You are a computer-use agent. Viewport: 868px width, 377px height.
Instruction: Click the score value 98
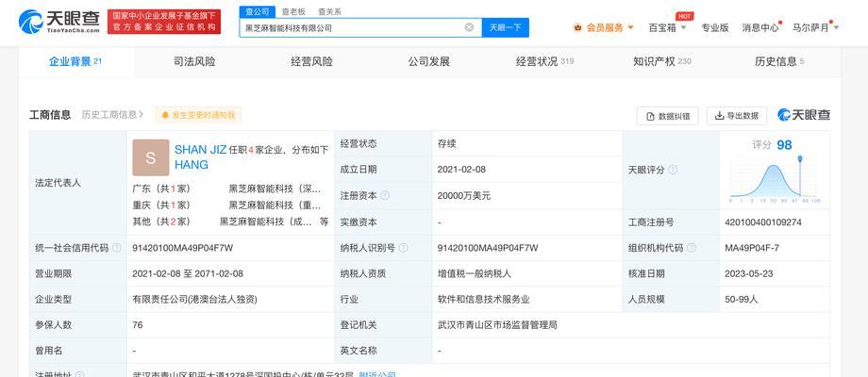click(784, 145)
